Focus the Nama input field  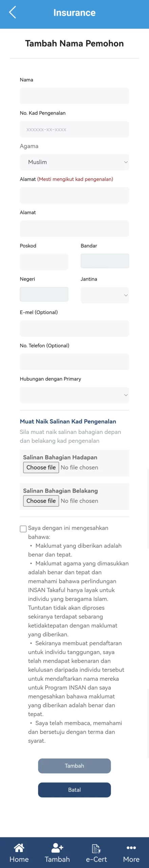click(74, 96)
